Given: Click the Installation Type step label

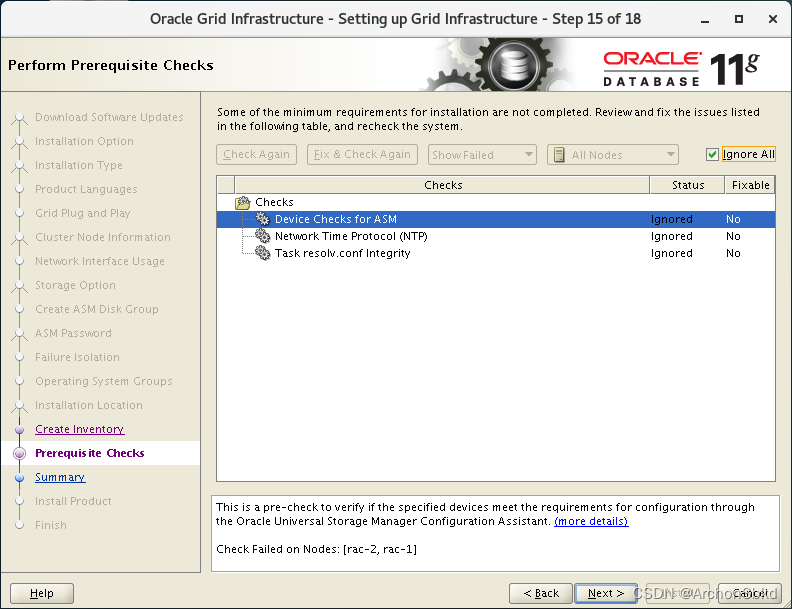Looking at the screenshot, I should pos(79,165).
